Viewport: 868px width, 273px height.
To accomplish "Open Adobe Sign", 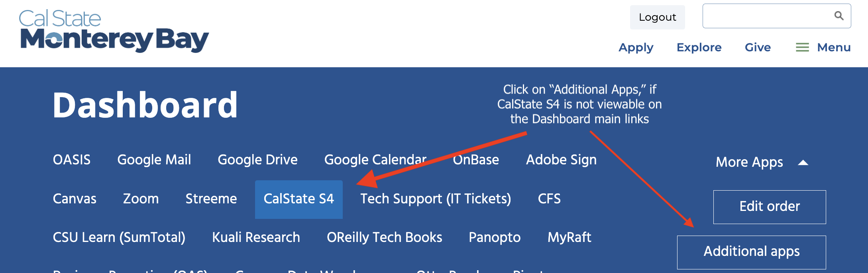I will click(x=561, y=160).
